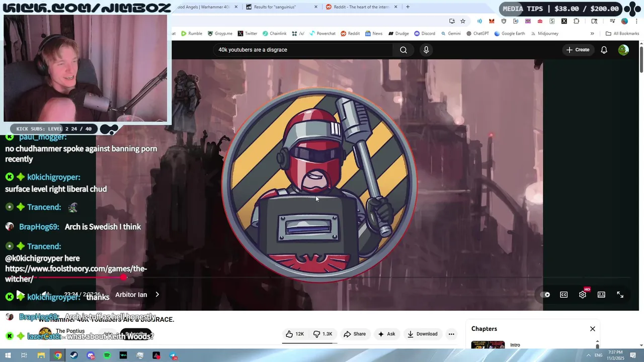
Task: Expand the bookmarks overflow chevron
Action: (592, 34)
